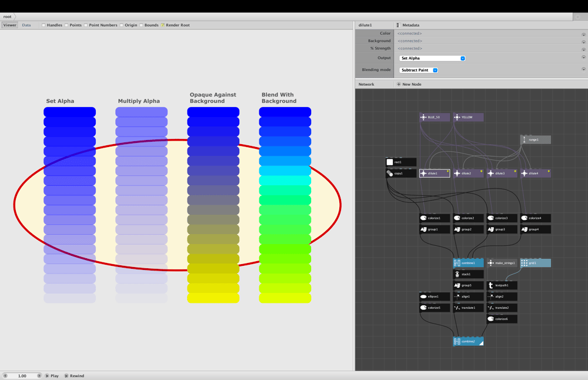588x380 pixels.
Task: Select the combine1 node
Action: 468,263
